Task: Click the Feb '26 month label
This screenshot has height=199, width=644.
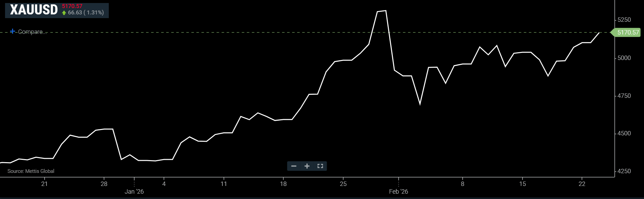Action: (398, 192)
